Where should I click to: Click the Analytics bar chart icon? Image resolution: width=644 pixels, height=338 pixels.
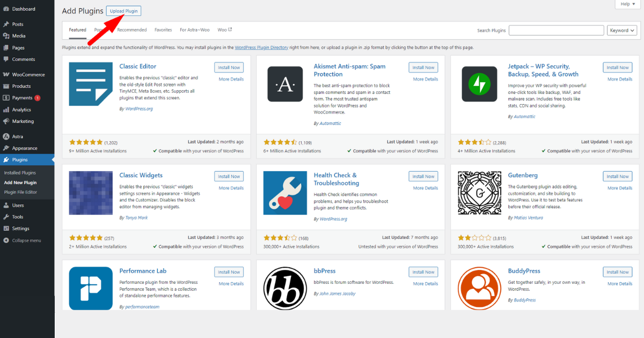point(5,110)
